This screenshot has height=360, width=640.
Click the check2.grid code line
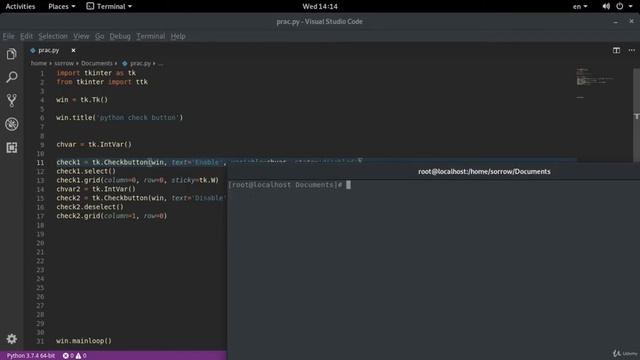point(112,216)
